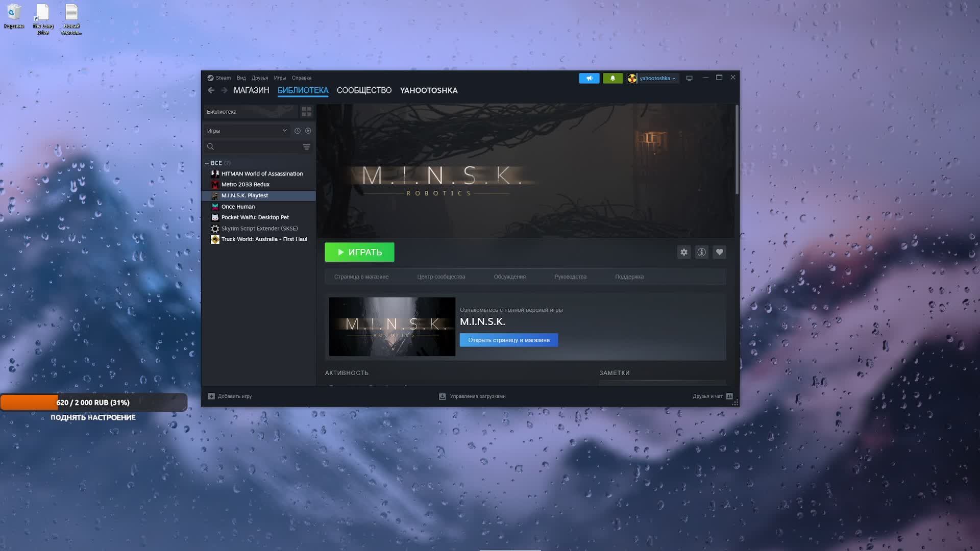Open notifications with the green bell icon

coord(612,78)
